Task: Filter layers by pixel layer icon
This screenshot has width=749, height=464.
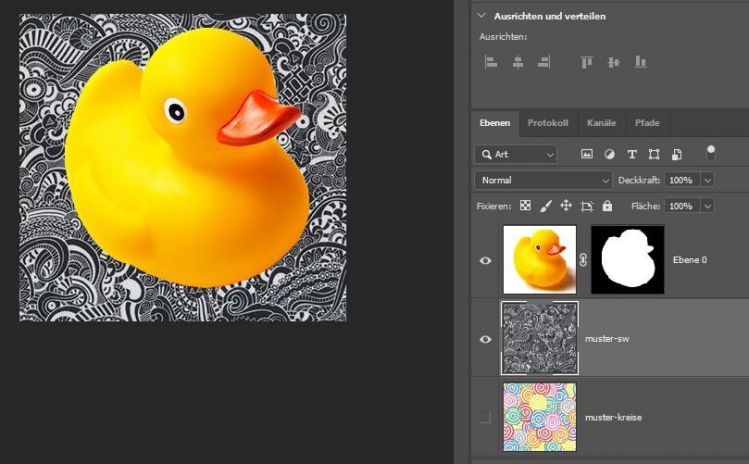Action: click(587, 154)
